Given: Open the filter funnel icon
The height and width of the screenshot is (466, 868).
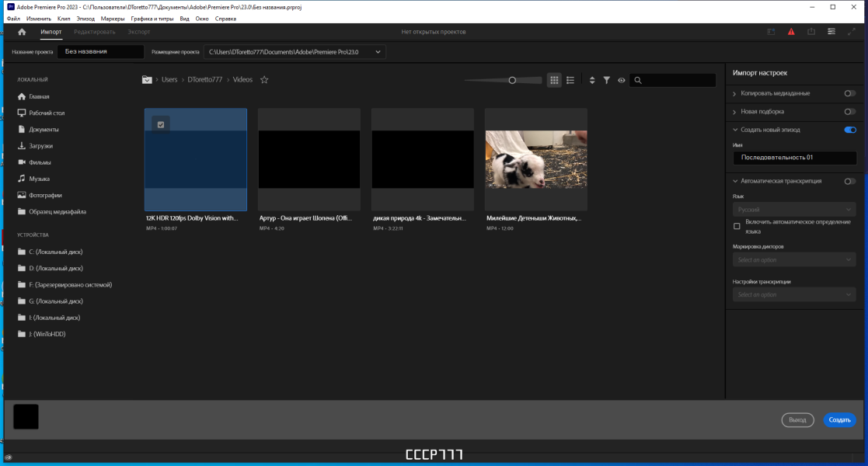Looking at the screenshot, I should [x=607, y=80].
